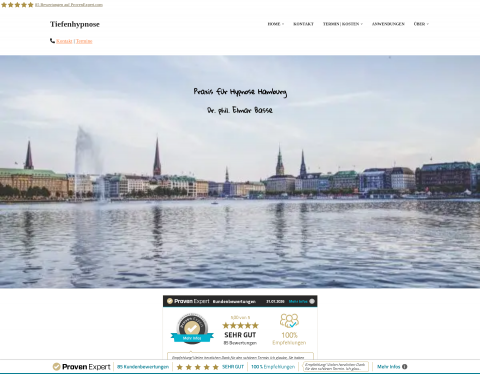Click 'Mehr Infos' in widget header

(298, 301)
